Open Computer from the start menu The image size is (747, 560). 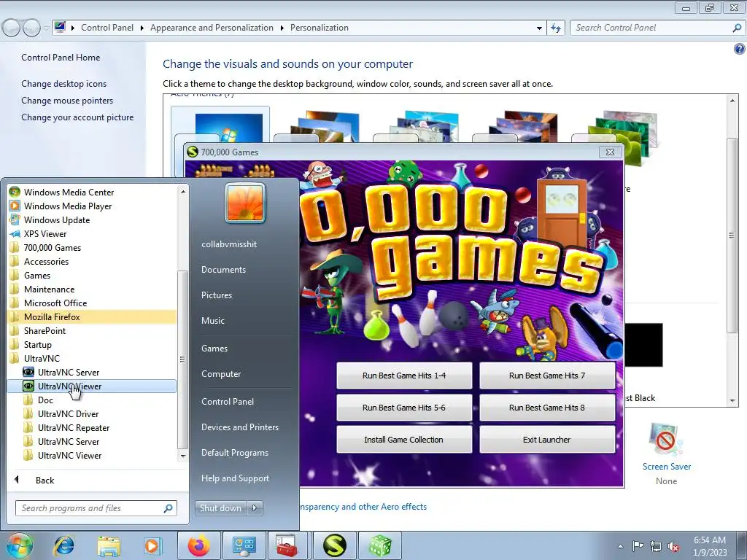point(220,374)
